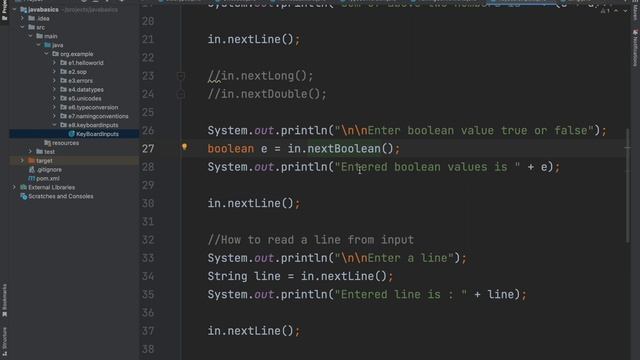The image size is (640, 360).
Task: Click "String line = in.nextLine();" statement
Action: [x=300, y=276]
